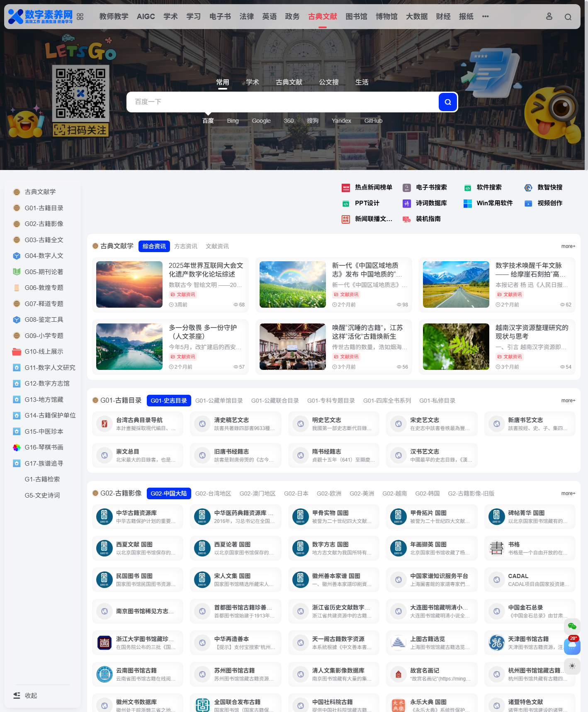
Task: Switch search category to 公文搜
Action: coord(329,82)
